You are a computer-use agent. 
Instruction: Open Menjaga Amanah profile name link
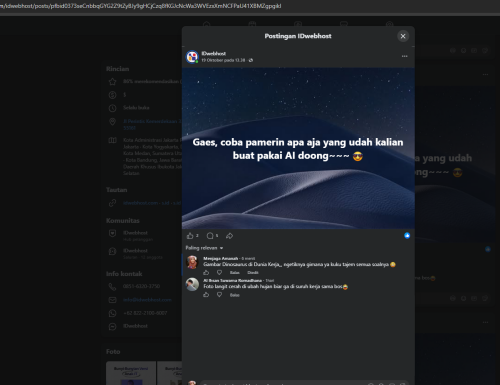click(x=221, y=258)
